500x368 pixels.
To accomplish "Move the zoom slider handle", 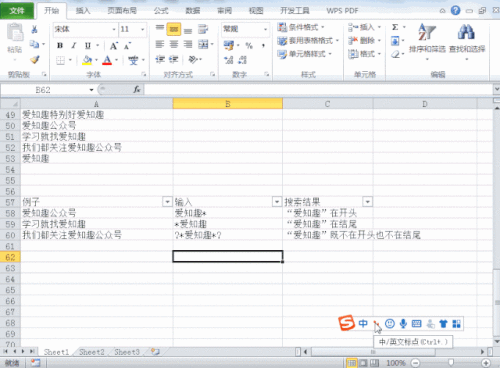I will [451, 363].
